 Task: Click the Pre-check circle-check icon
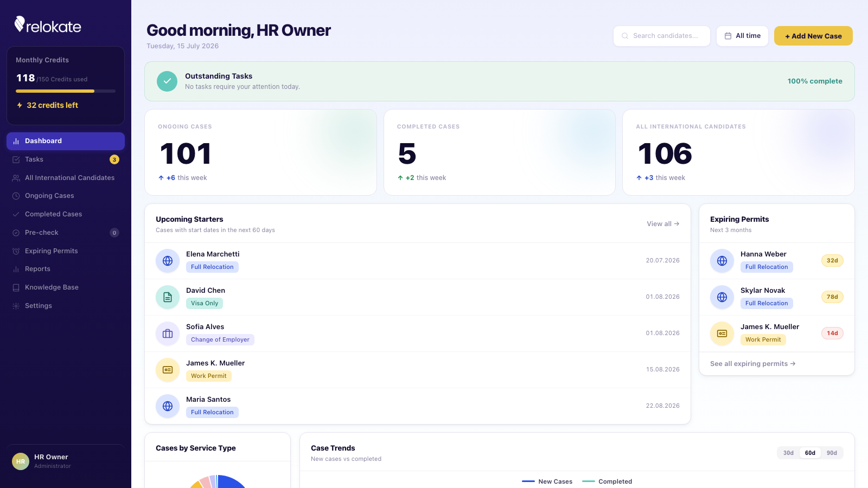16,233
